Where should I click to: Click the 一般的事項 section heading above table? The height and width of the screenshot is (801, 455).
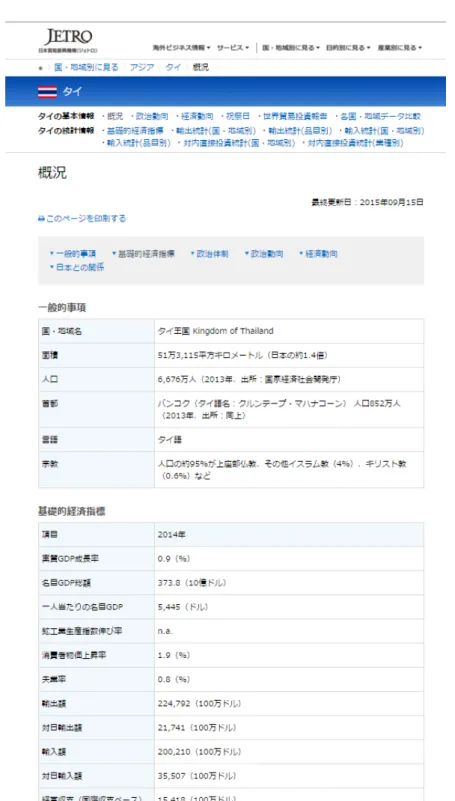coord(62,308)
